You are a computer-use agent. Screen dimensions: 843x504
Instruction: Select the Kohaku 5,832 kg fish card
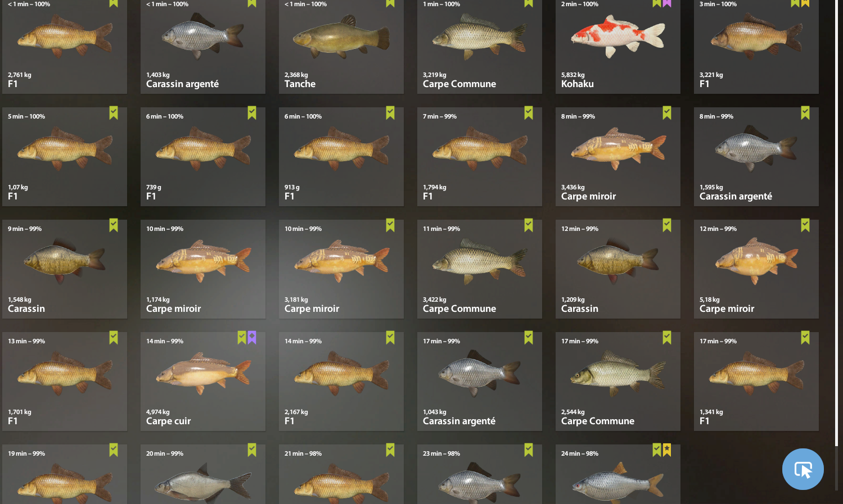[618, 46]
